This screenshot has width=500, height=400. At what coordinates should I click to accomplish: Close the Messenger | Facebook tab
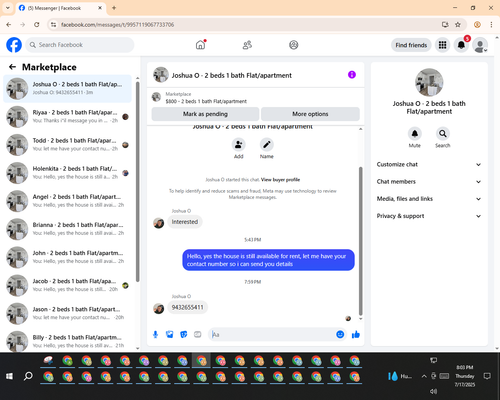[100, 8]
